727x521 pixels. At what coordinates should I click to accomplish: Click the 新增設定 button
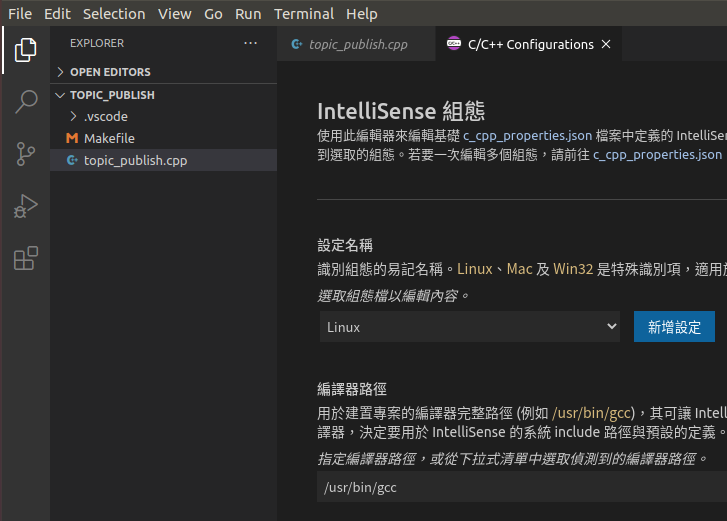pyautogui.click(x=674, y=327)
